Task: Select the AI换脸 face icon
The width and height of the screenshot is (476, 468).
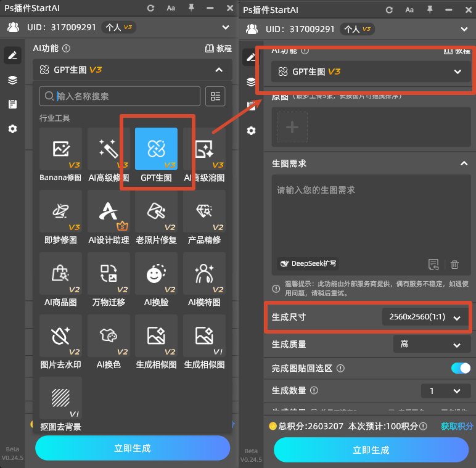Action: pos(156,273)
